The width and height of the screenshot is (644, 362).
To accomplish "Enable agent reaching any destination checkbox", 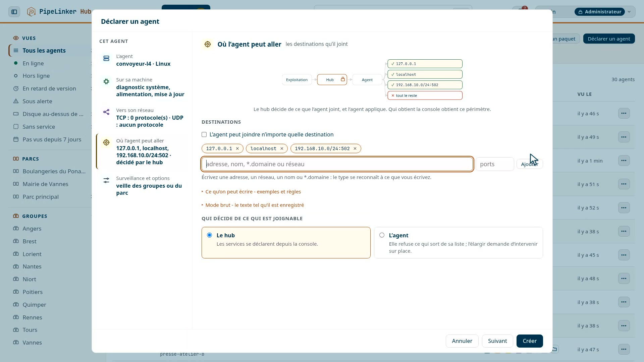I will (204, 134).
